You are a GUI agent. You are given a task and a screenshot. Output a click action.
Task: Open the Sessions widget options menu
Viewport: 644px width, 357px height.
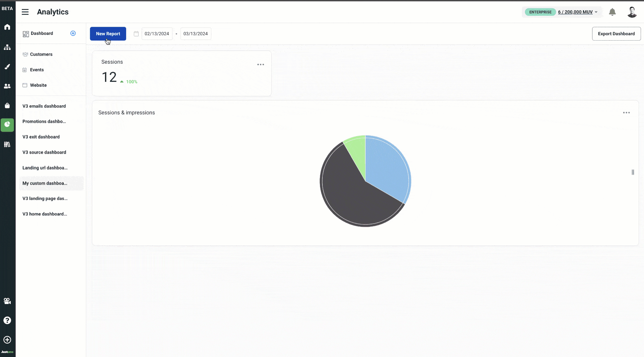[x=261, y=64]
